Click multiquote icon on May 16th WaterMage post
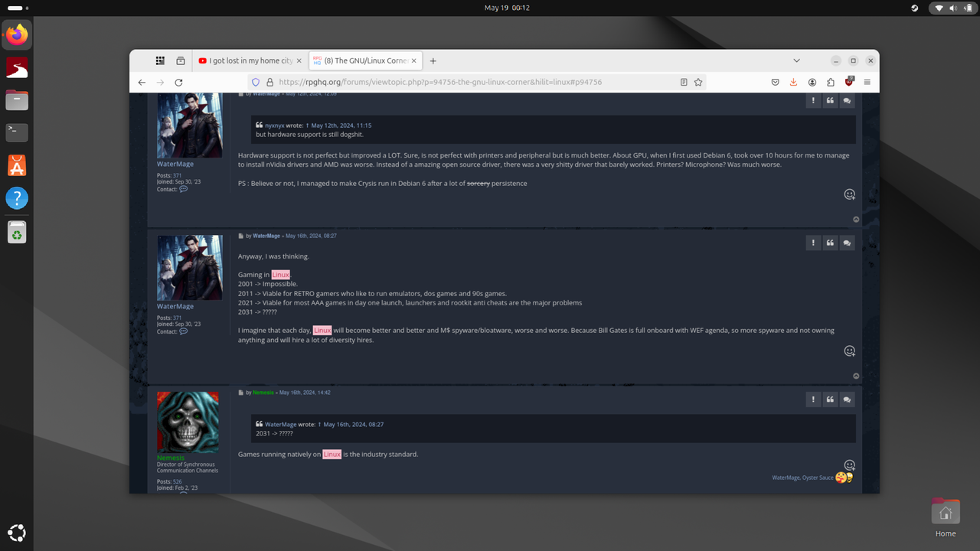 847,243
